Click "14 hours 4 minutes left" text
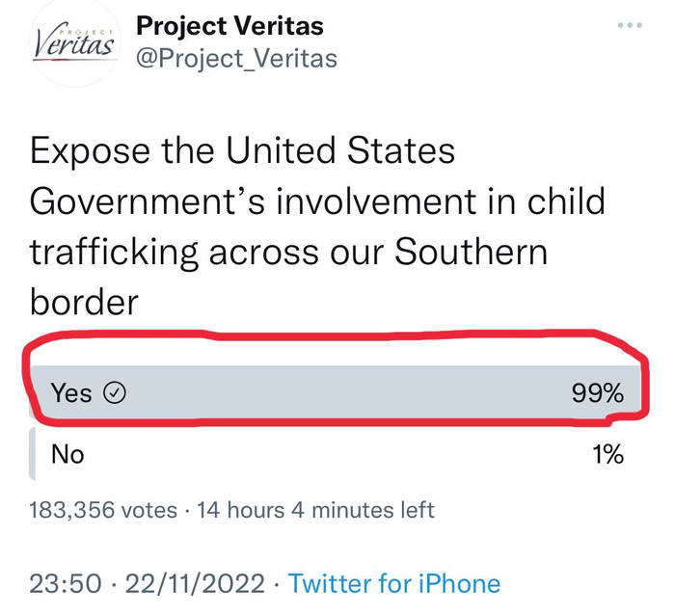This screenshot has height=616, width=675. click(315, 510)
